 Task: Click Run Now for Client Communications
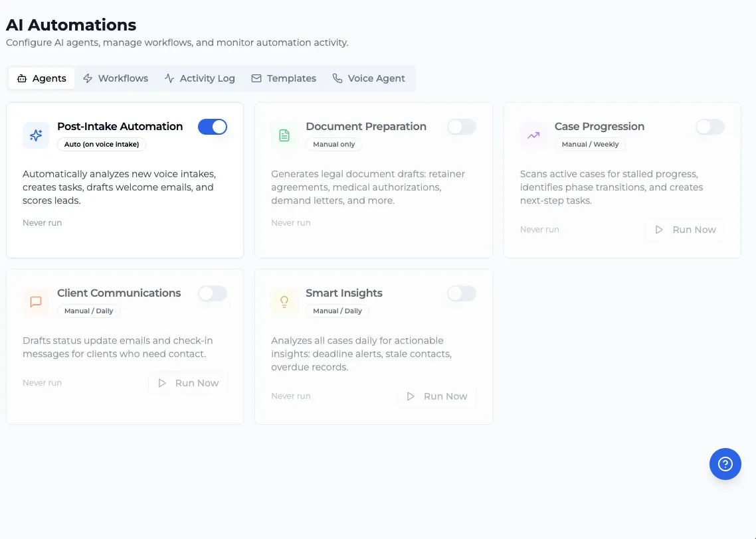(188, 383)
